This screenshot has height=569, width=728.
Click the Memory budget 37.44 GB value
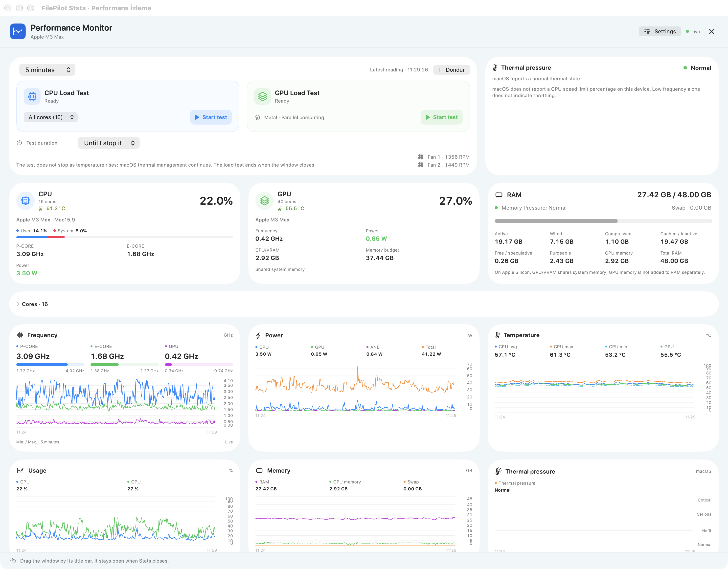[x=380, y=258]
